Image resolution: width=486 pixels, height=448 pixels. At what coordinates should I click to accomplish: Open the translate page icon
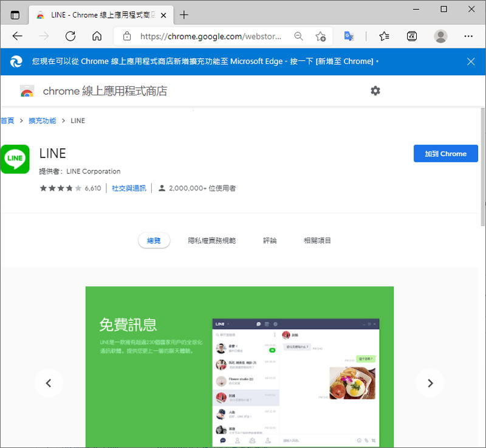point(349,36)
